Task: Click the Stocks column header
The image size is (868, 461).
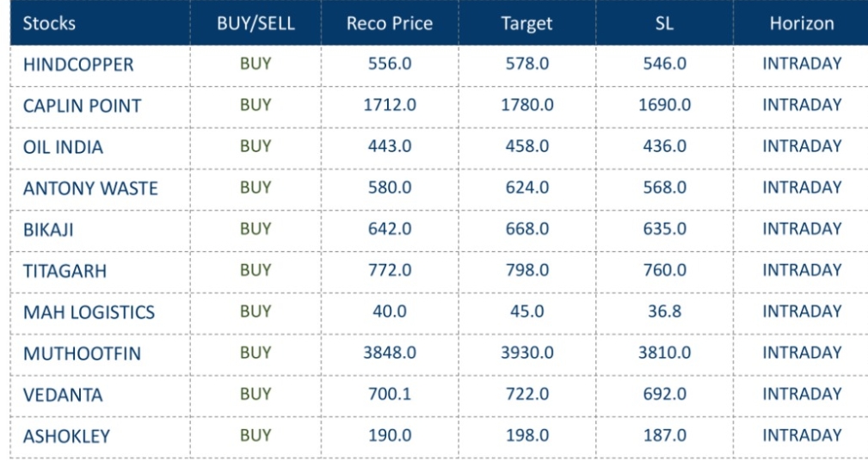Action: 49,23
